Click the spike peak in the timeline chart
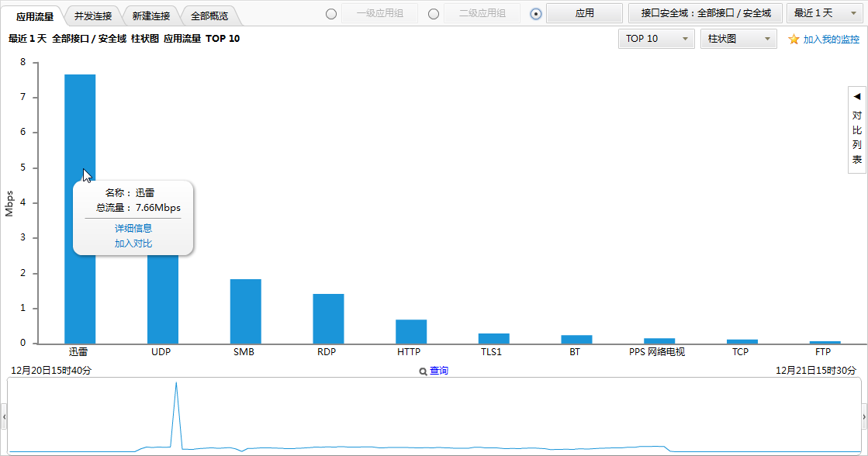 coord(176,384)
